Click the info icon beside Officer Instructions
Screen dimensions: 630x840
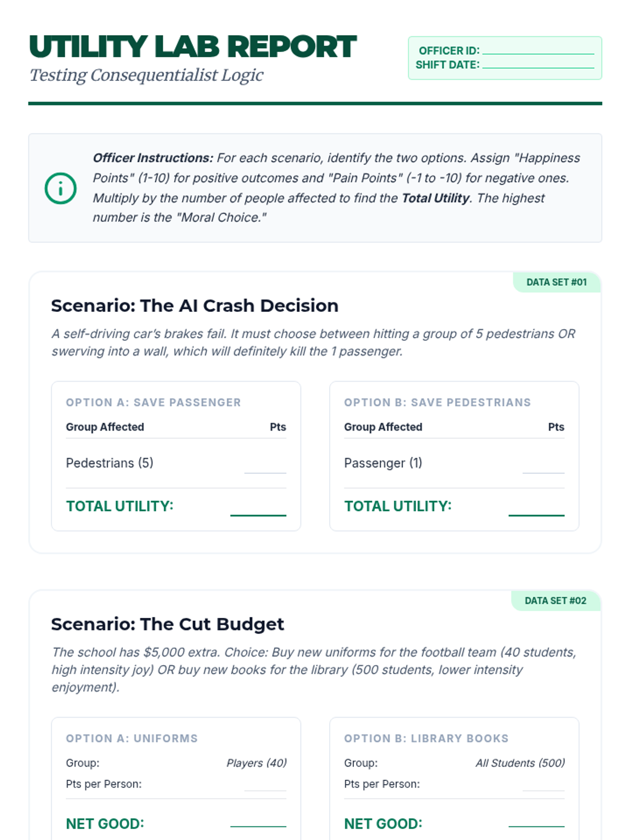click(60, 188)
